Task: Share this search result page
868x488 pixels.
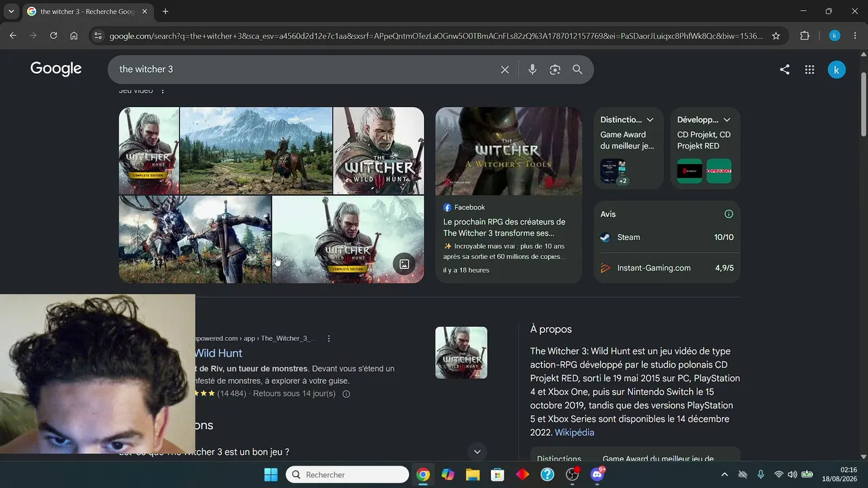Action: [x=785, y=69]
